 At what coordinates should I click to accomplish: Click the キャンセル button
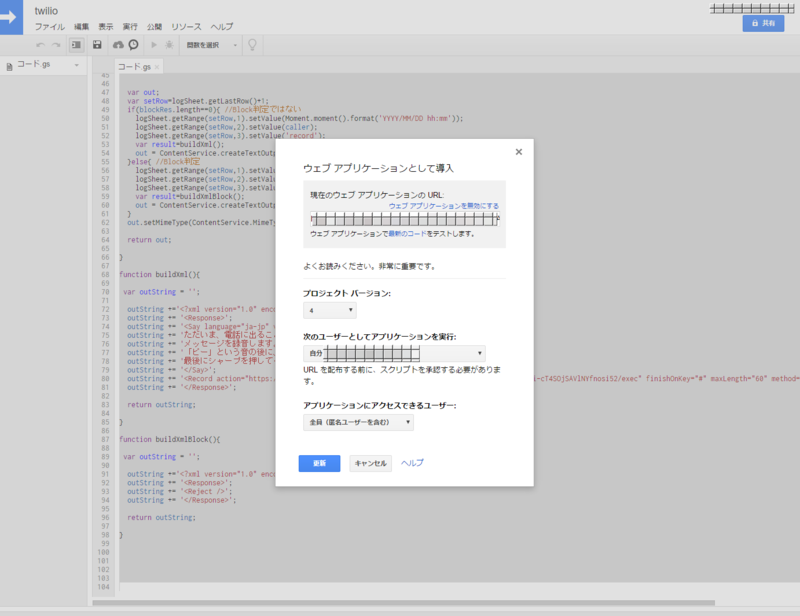(370, 463)
